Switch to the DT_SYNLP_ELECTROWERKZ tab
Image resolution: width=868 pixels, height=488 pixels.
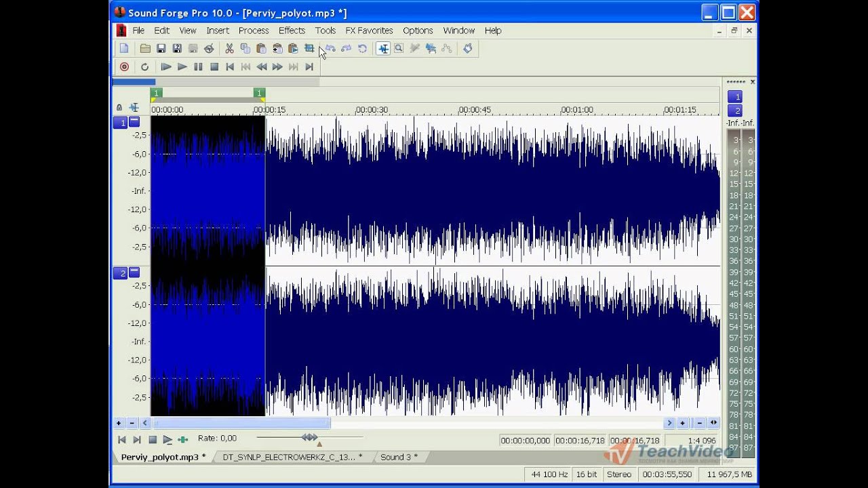pos(292,457)
